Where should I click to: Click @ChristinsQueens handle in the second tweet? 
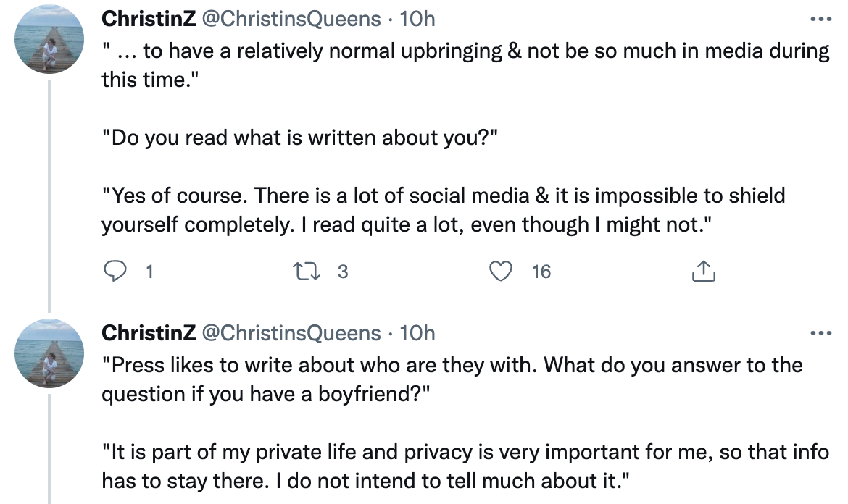pos(290,333)
